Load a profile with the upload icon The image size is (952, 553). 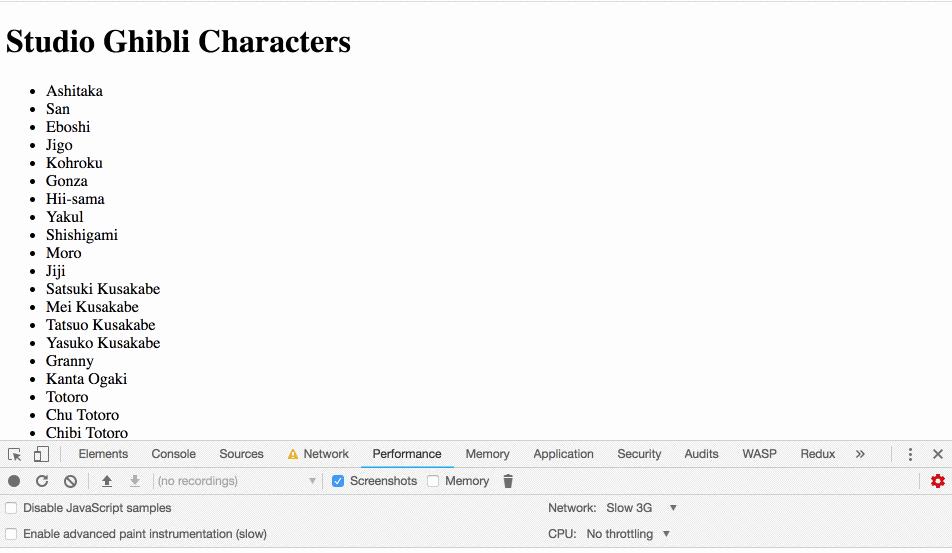pyautogui.click(x=107, y=481)
